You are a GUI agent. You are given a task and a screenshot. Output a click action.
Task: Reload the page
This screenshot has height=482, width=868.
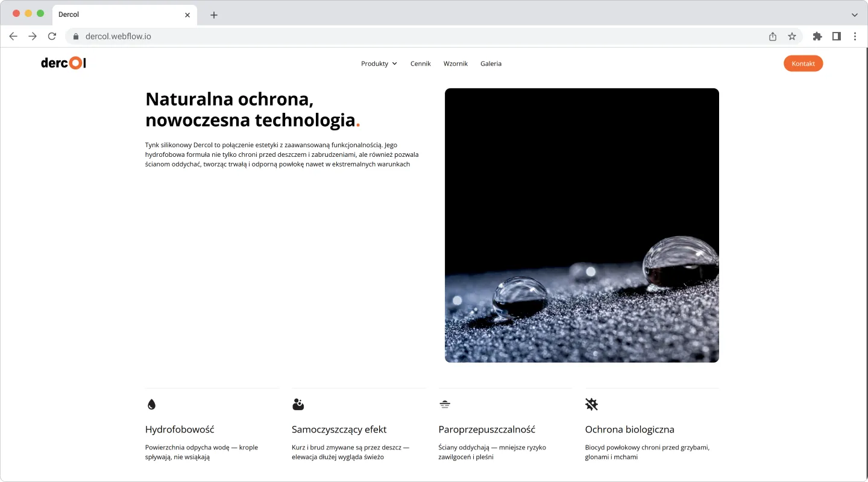pyautogui.click(x=52, y=36)
